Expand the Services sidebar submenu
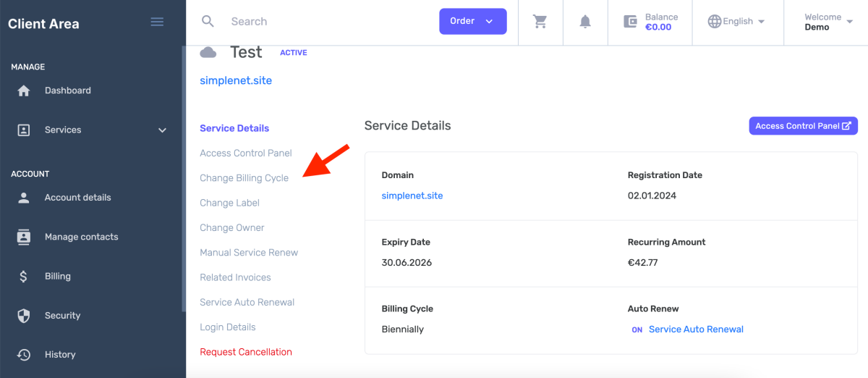This screenshot has width=868, height=378. [162, 130]
